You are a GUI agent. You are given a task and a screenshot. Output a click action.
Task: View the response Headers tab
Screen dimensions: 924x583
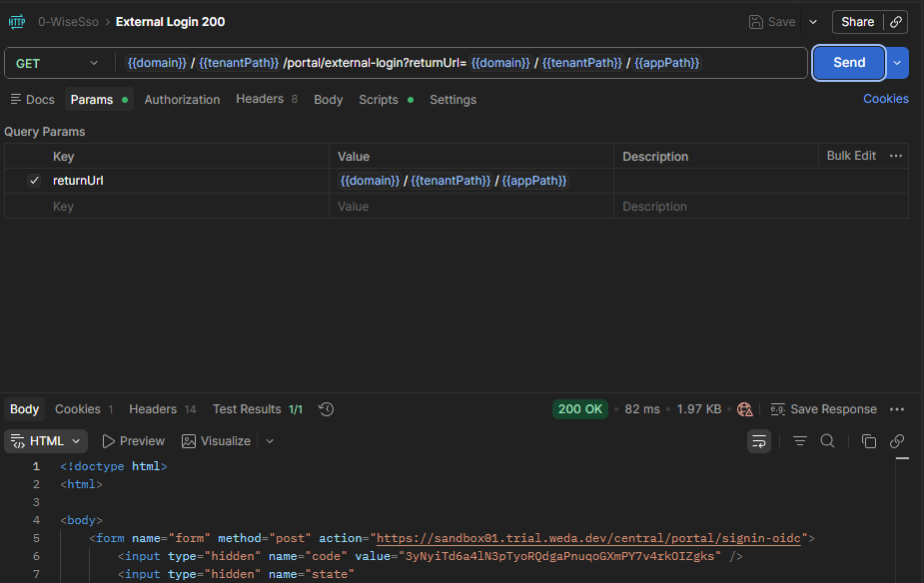tap(163, 409)
